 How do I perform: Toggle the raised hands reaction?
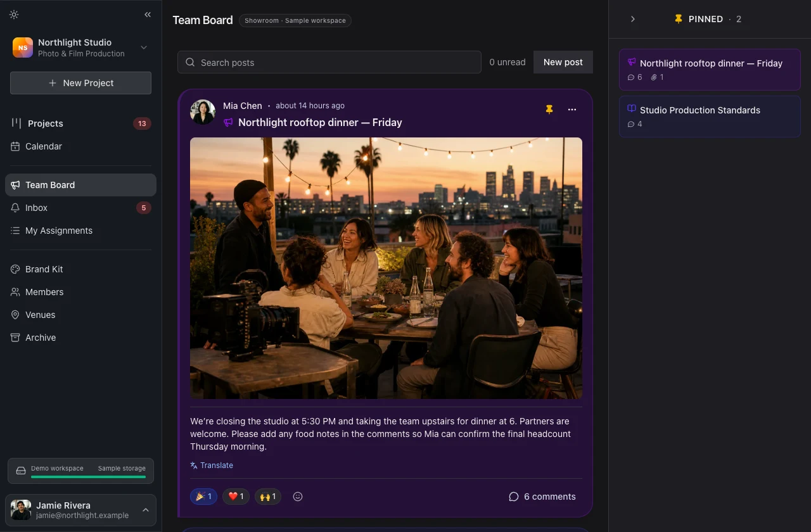pyautogui.click(x=268, y=497)
